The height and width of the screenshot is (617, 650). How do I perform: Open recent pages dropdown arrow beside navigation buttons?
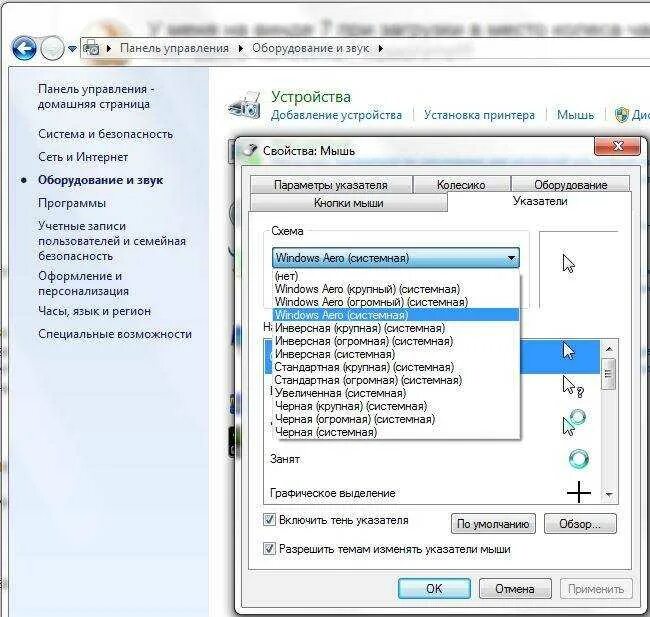point(72,49)
